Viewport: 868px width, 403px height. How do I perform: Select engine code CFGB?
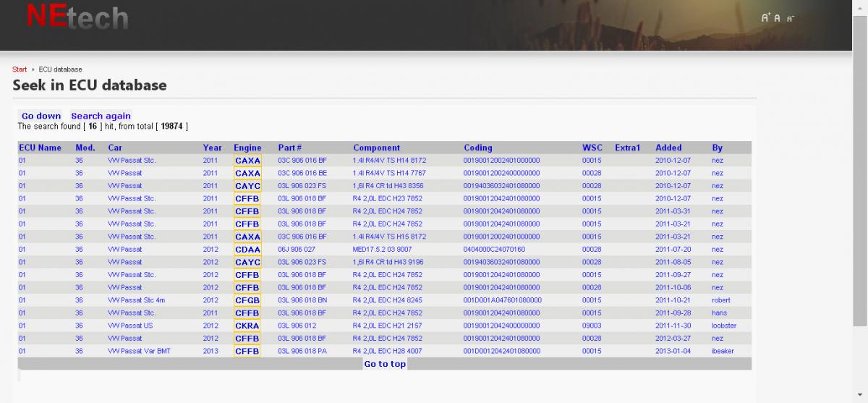247,300
